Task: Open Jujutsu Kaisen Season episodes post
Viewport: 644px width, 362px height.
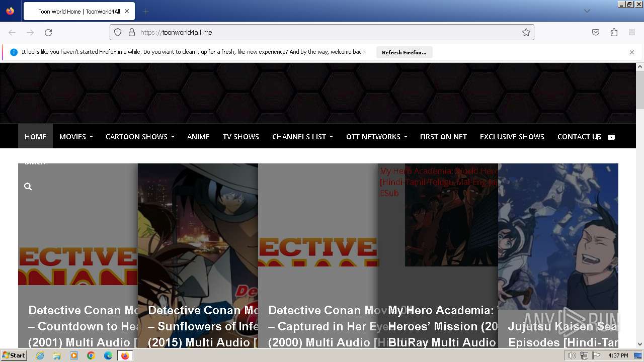Action: coord(563,334)
